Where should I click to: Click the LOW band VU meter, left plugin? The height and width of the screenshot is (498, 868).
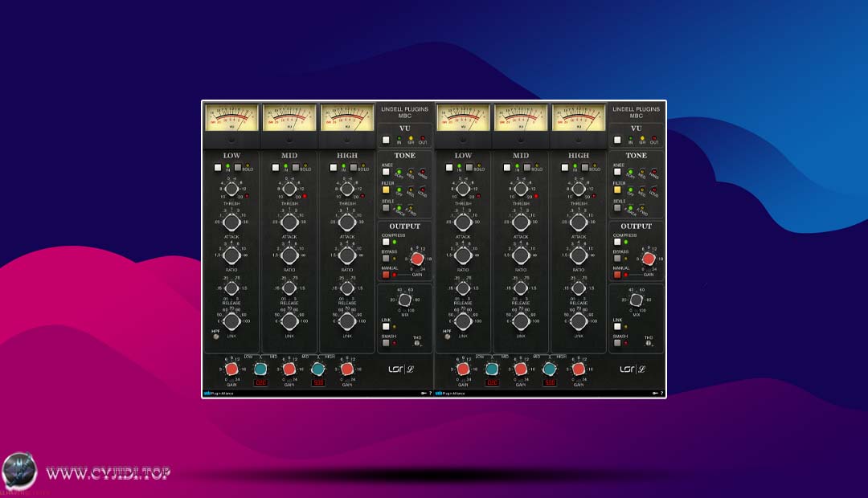231,117
